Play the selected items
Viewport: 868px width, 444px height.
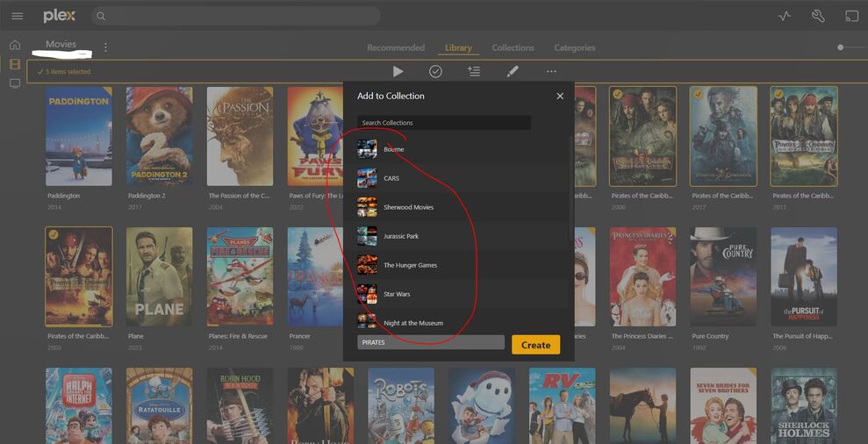point(398,71)
